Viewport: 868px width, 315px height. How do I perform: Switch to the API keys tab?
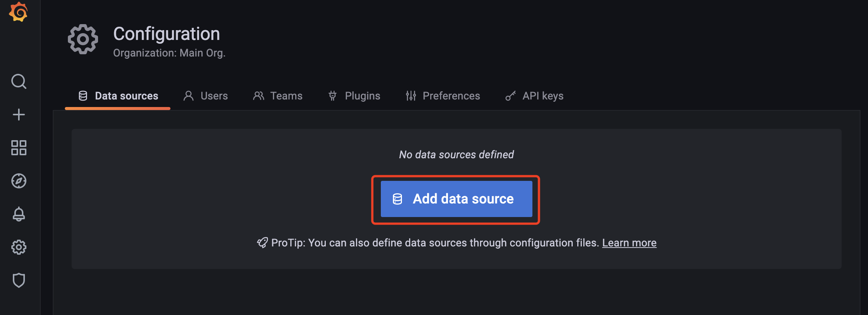pyautogui.click(x=535, y=96)
